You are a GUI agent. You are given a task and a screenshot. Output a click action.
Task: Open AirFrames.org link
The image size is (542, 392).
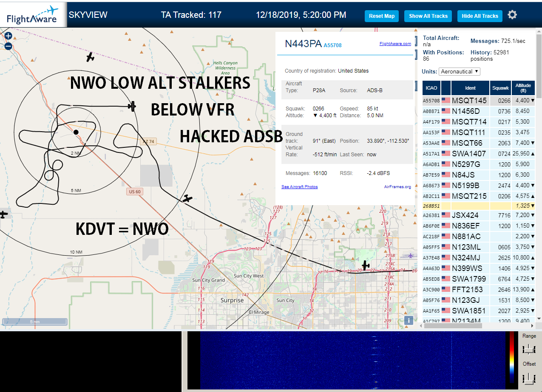(x=397, y=186)
